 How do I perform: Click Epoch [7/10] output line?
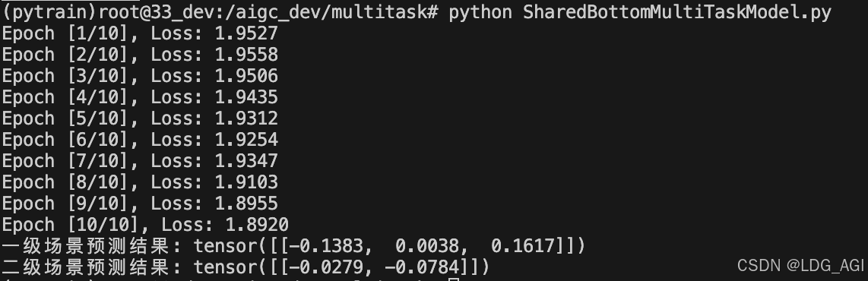click(140, 161)
